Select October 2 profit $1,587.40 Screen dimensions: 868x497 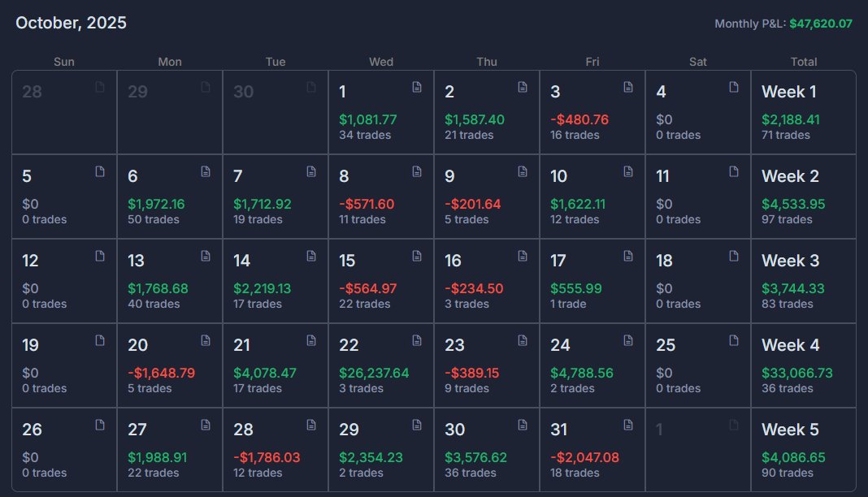tap(475, 119)
